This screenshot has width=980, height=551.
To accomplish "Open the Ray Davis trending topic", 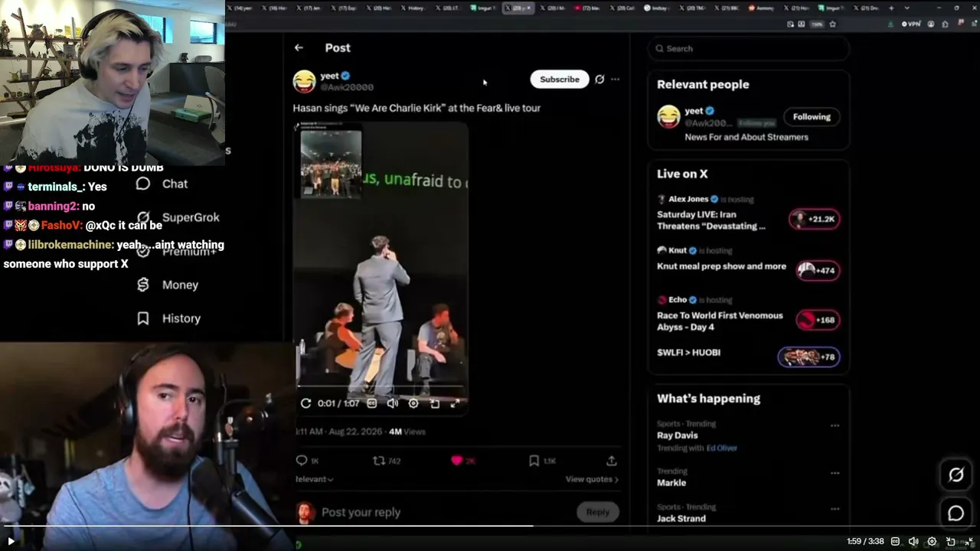I will coord(677,435).
